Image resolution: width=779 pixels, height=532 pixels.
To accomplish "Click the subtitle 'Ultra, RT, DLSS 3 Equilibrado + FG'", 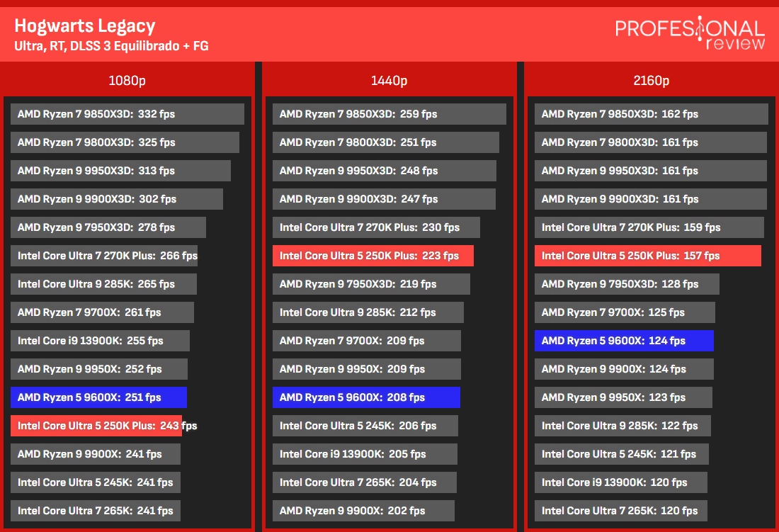I will tap(111, 46).
